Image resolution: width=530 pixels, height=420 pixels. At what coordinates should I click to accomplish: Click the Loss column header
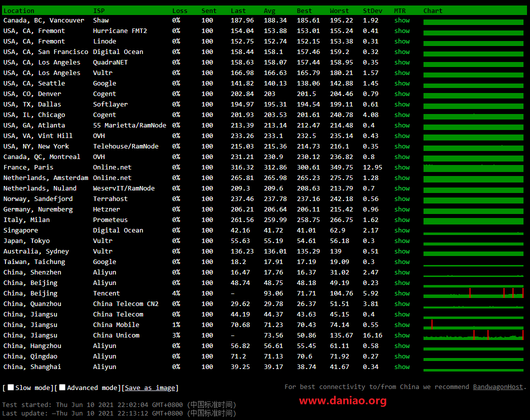[180, 11]
